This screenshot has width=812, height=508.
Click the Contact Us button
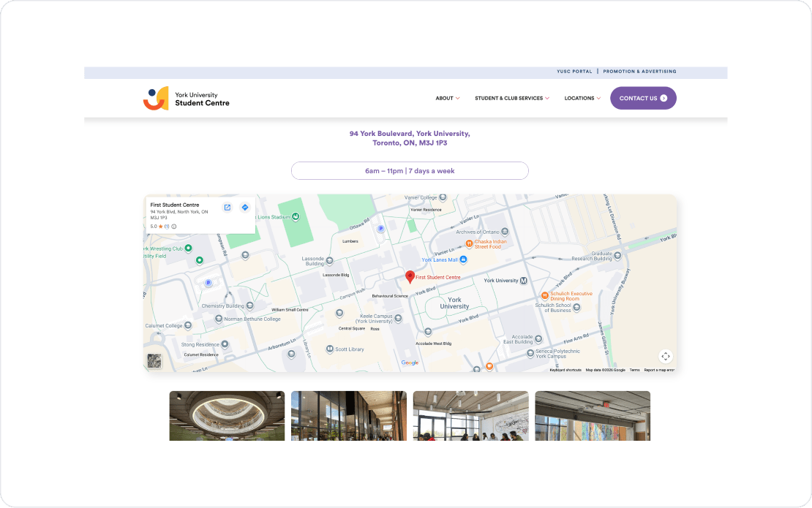(x=643, y=98)
